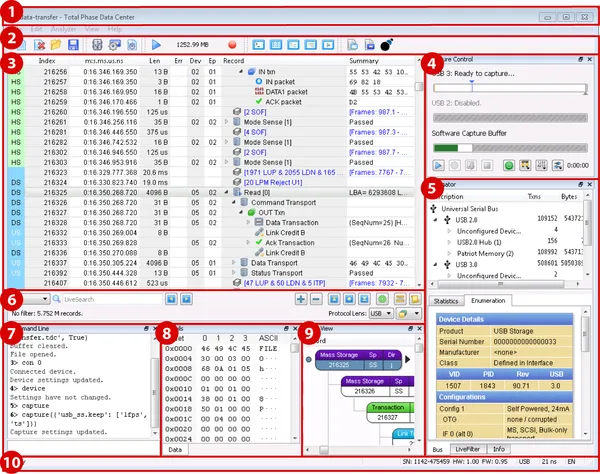Open the Protocol Lens USB dropdown

381,313
